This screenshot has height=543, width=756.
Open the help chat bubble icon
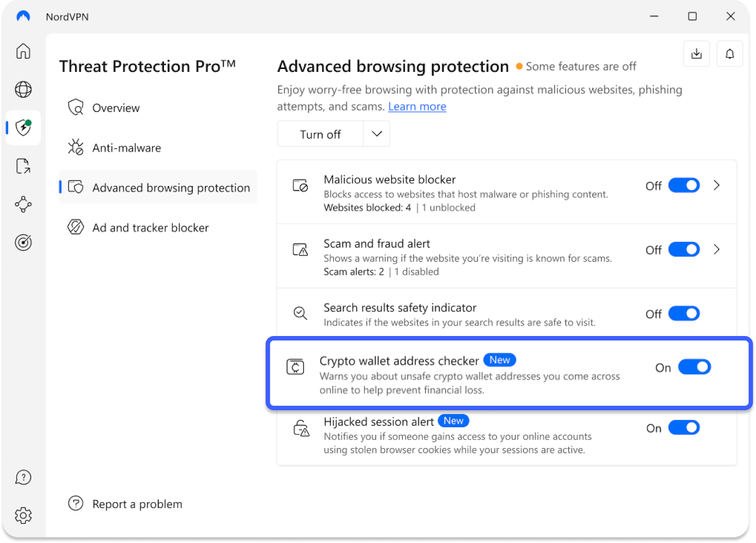pyautogui.click(x=23, y=477)
